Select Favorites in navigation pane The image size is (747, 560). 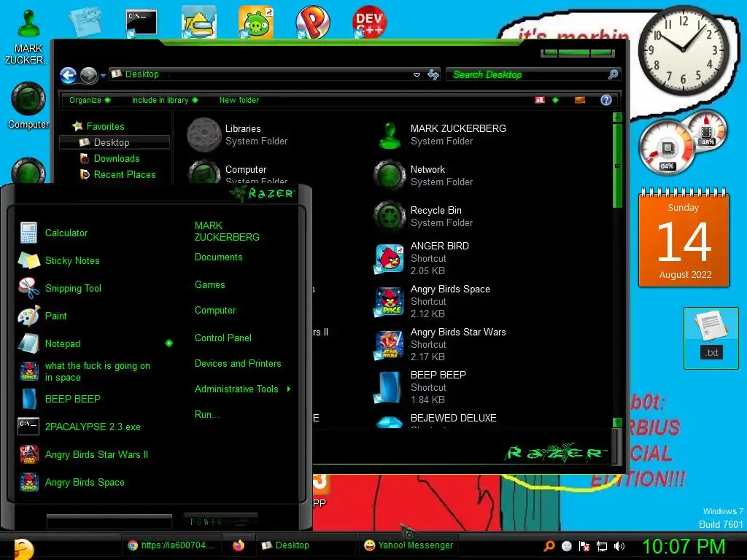(99, 126)
